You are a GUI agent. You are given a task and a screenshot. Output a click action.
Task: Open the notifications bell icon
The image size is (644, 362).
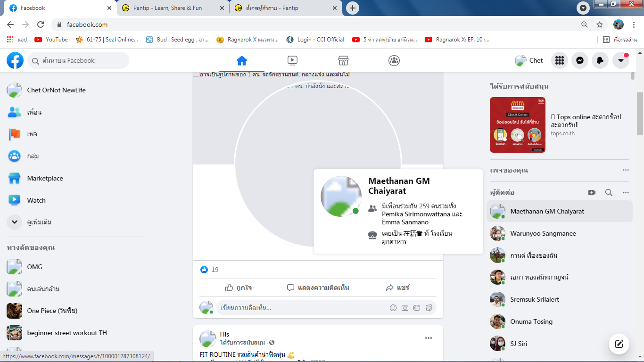(x=600, y=60)
